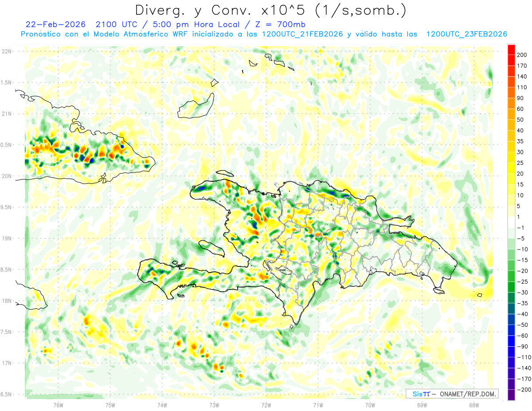
Task: Click the colorbar value -1
Action: click(x=521, y=228)
